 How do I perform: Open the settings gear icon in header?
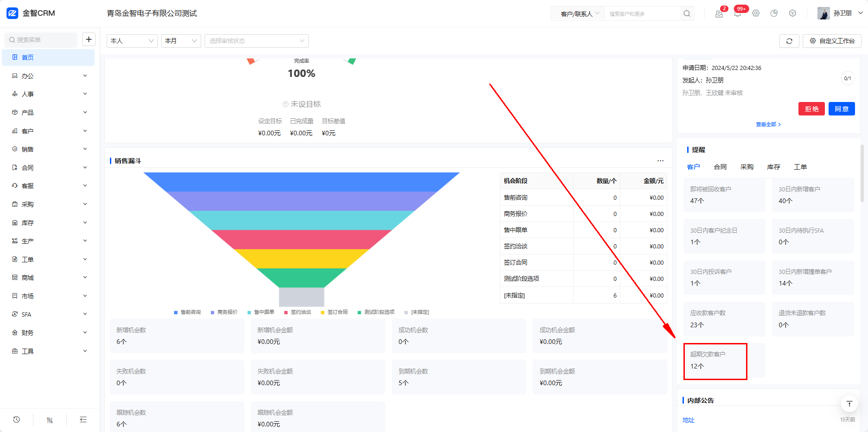756,13
